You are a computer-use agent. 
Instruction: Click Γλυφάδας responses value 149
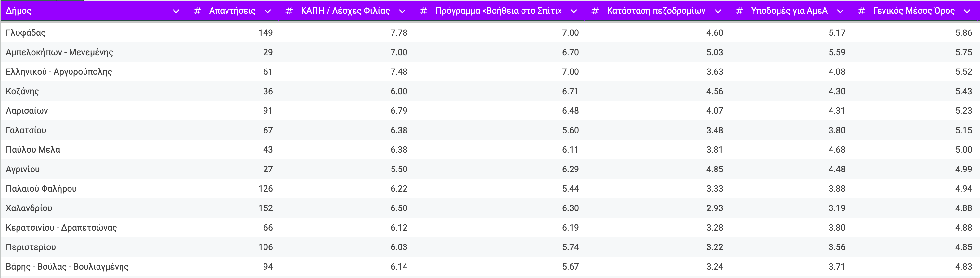(x=265, y=33)
